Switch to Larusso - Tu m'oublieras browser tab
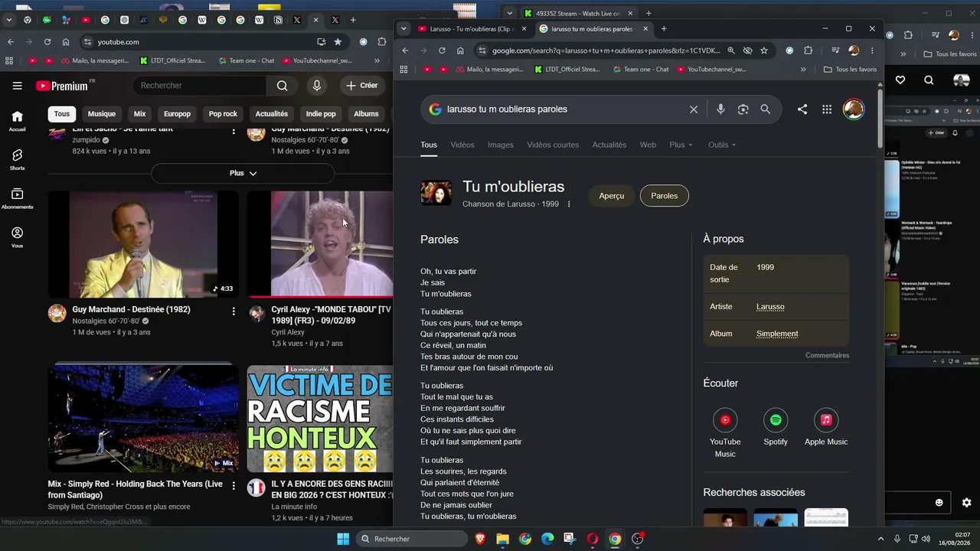The width and height of the screenshot is (980, 551). 472,29
